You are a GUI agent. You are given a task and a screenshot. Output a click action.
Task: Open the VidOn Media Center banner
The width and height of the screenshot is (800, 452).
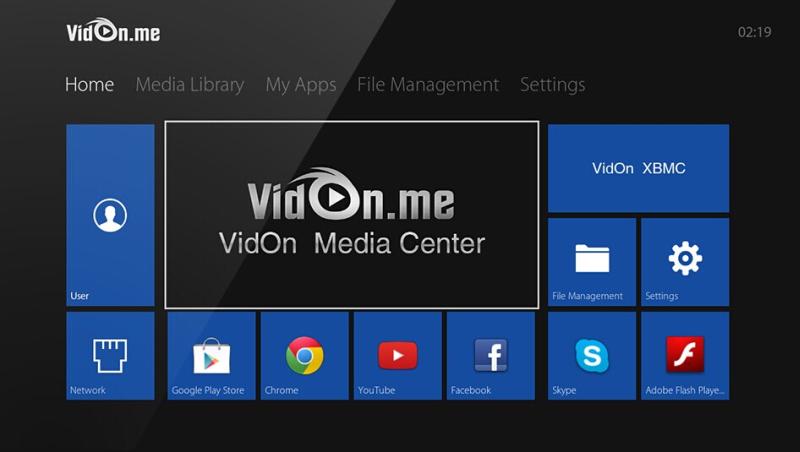(x=351, y=215)
